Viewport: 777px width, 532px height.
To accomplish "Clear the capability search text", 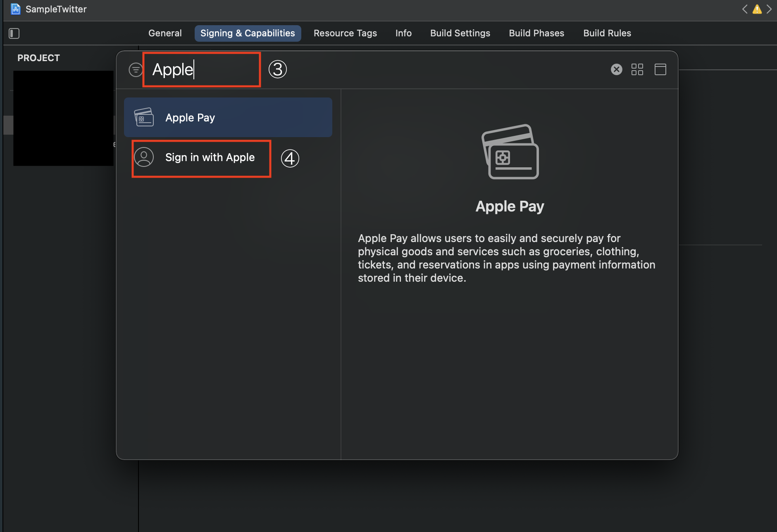I will [617, 69].
